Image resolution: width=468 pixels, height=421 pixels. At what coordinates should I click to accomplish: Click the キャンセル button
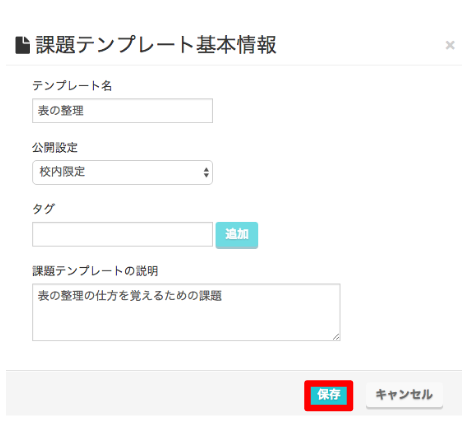point(404,395)
